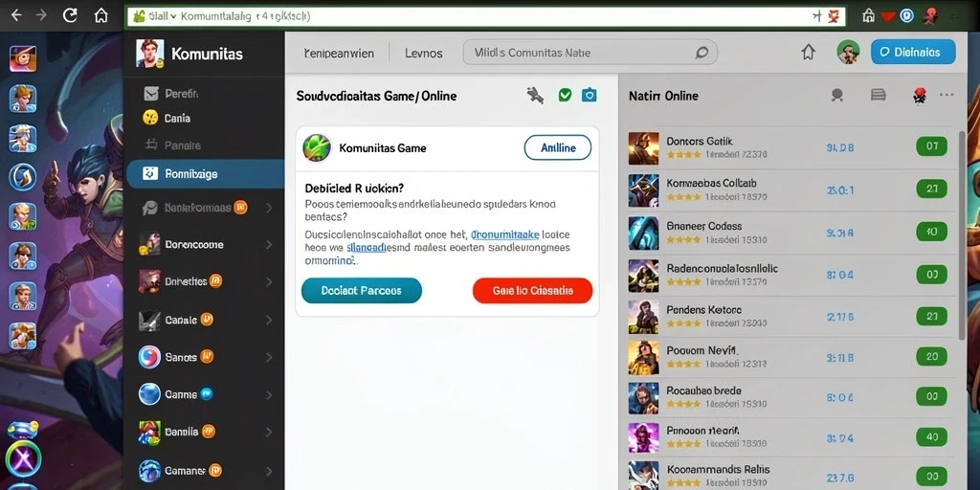980x490 pixels.
Task: Click the home icon in the top header
Action: pos(808,53)
